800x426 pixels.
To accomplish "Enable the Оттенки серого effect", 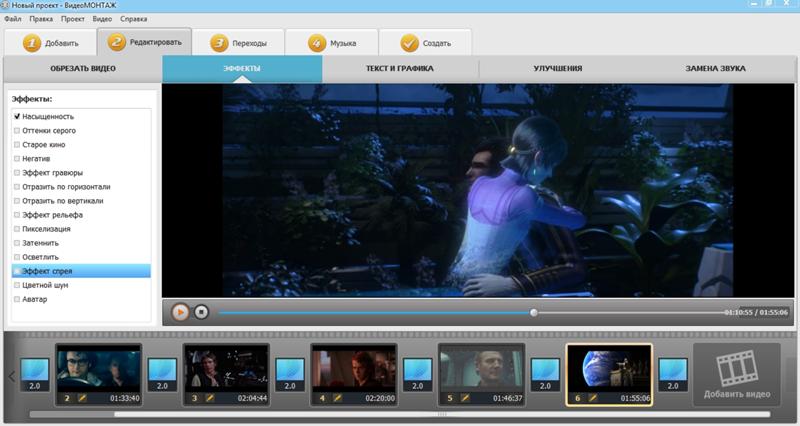I will coord(17,131).
